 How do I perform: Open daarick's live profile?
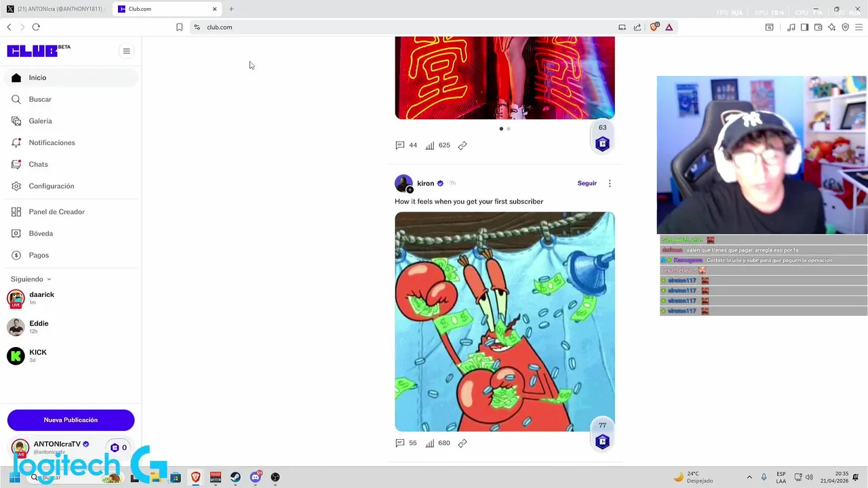[41, 298]
